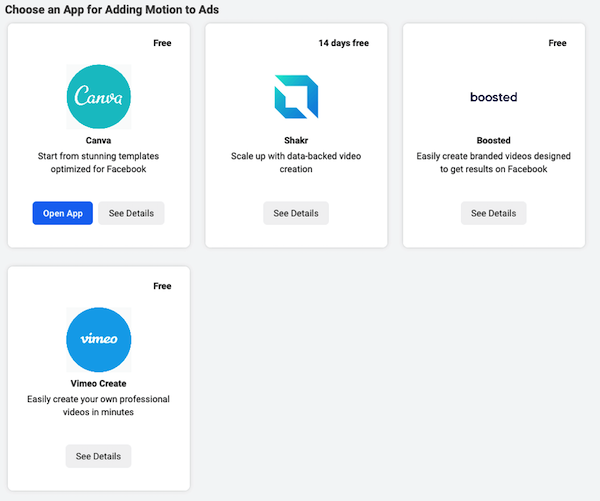This screenshot has height=501, width=600.
Task: Click the Shakr app name
Action: coord(296,140)
